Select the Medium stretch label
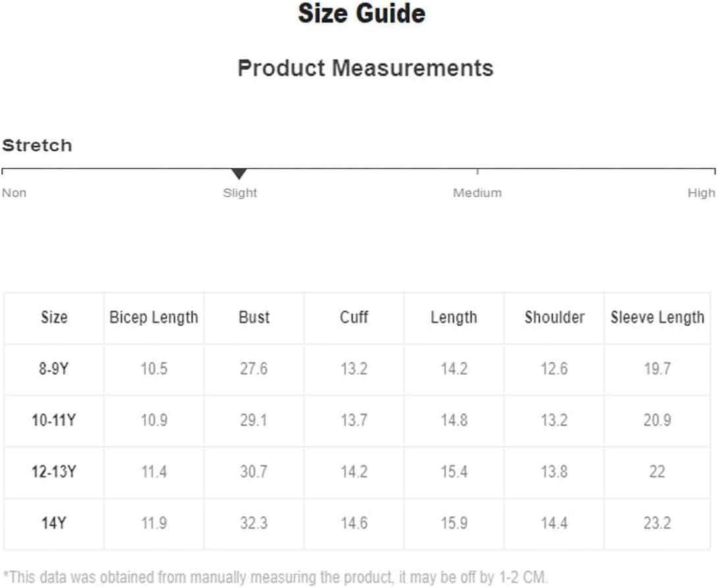 pyautogui.click(x=477, y=193)
